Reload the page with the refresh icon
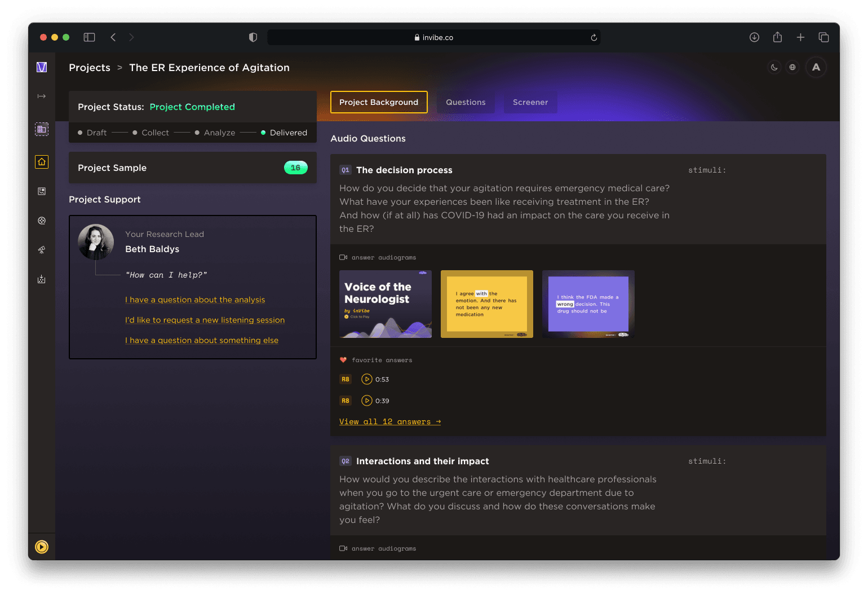The width and height of the screenshot is (868, 594). point(594,37)
